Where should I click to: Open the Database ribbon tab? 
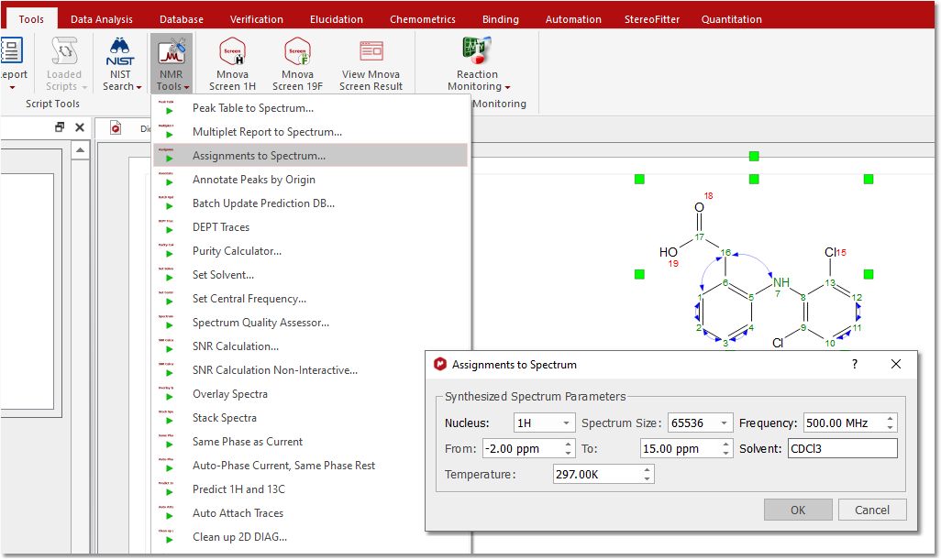182,19
